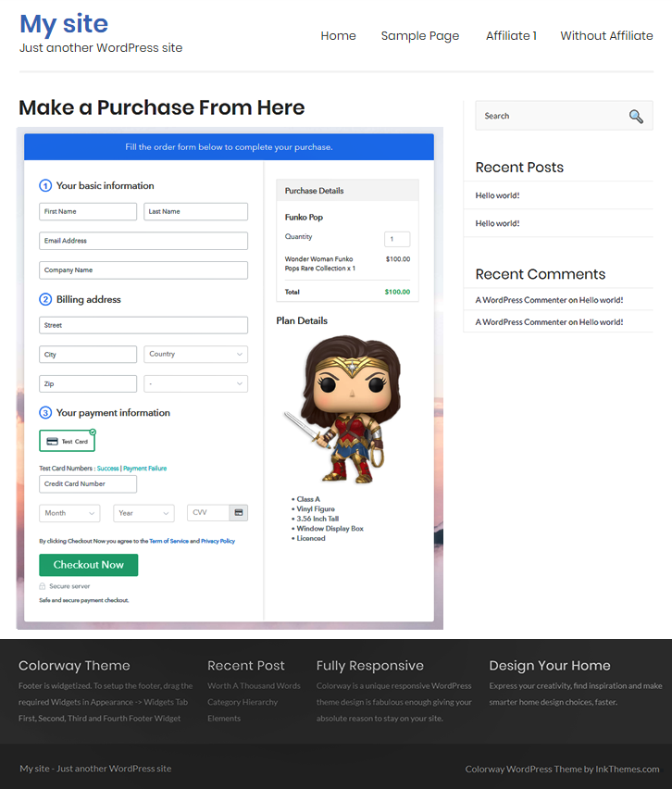Viewport: 672px width, 789px height.
Task: Click the Checkout Now button
Action: 89,565
